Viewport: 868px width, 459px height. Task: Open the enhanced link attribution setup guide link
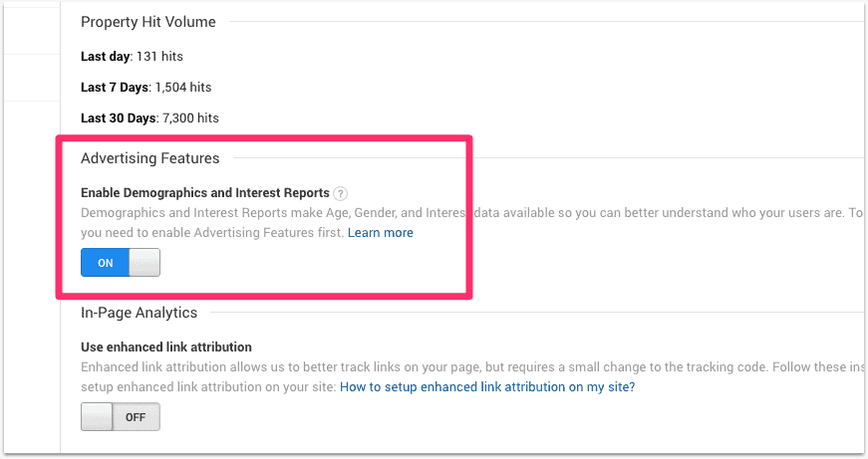click(x=487, y=386)
